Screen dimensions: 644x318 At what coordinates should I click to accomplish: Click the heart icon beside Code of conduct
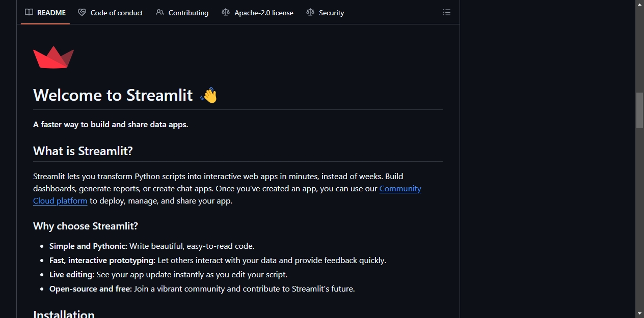point(82,12)
